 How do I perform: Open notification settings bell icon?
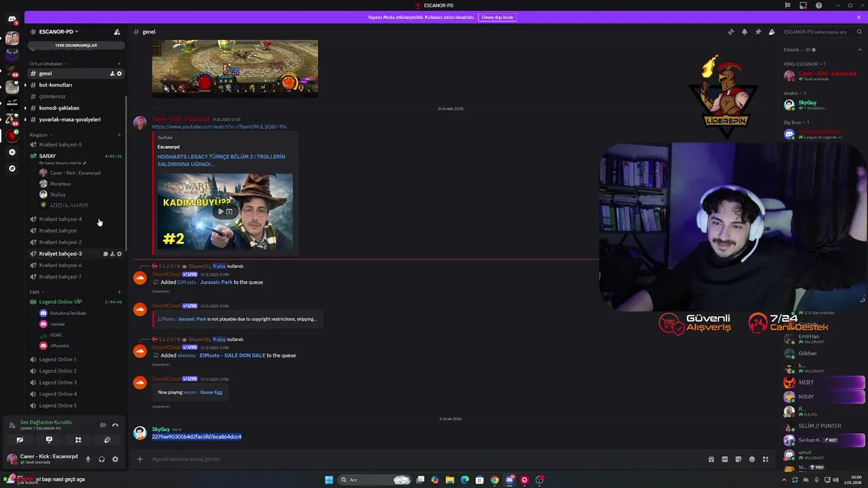click(744, 32)
